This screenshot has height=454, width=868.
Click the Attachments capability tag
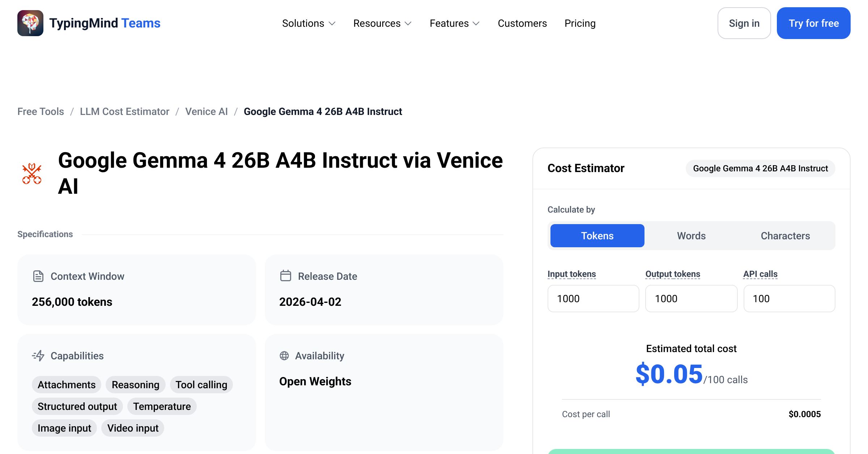tap(67, 385)
